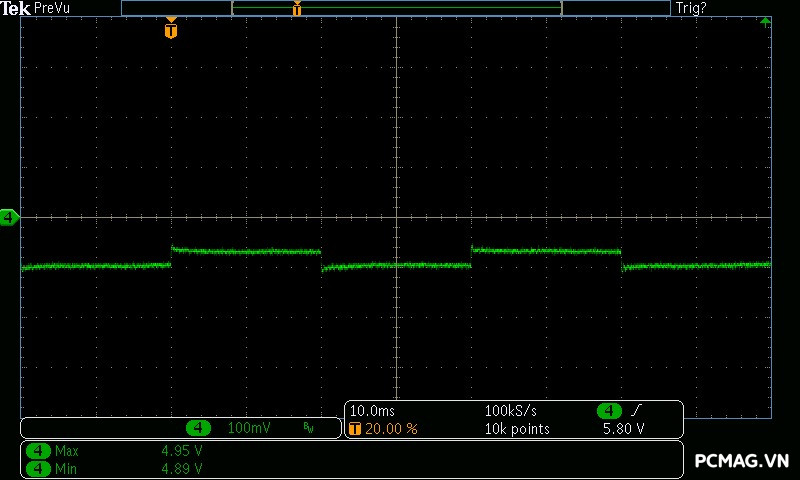Click the Max 4.95 V measurement value
Viewport: 800px width, 480px height.
(x=181, y=451)
